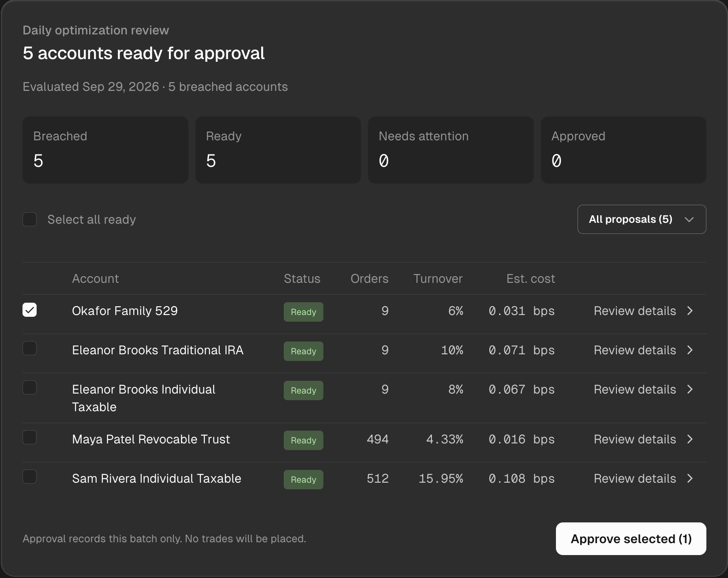Click the chevron arrow in Eleanor Brooks Traditional IRA row

tap(690, 350)
